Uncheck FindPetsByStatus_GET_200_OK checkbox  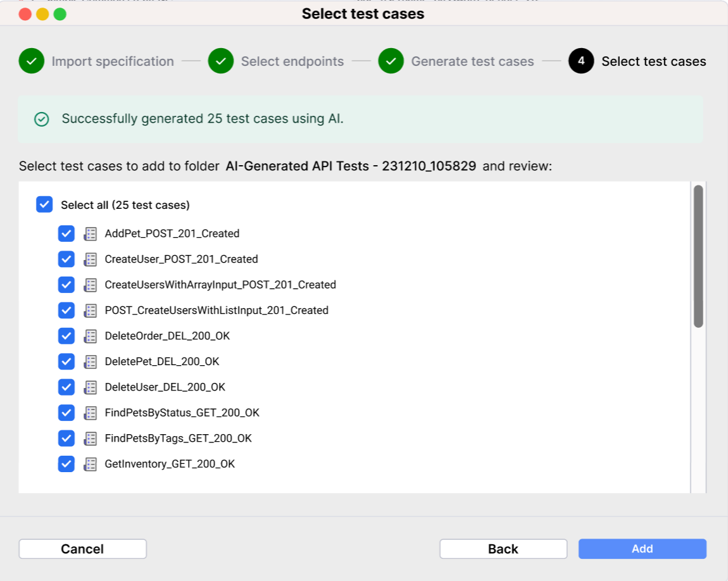coord(66,412)
